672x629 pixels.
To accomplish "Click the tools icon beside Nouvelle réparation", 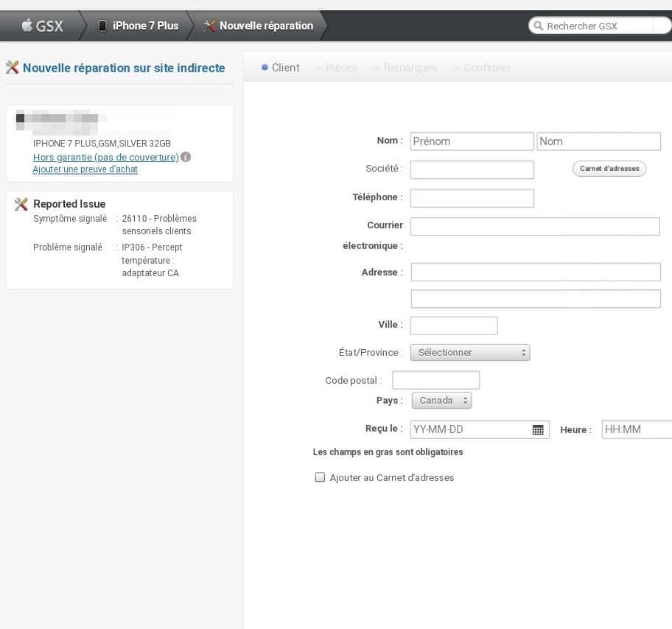I will [x=209, y=26].
